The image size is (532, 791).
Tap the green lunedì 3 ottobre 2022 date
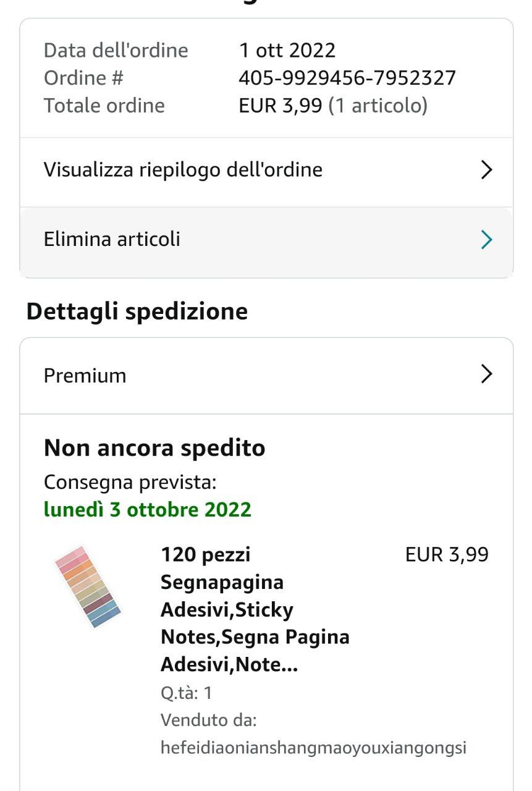148,510
